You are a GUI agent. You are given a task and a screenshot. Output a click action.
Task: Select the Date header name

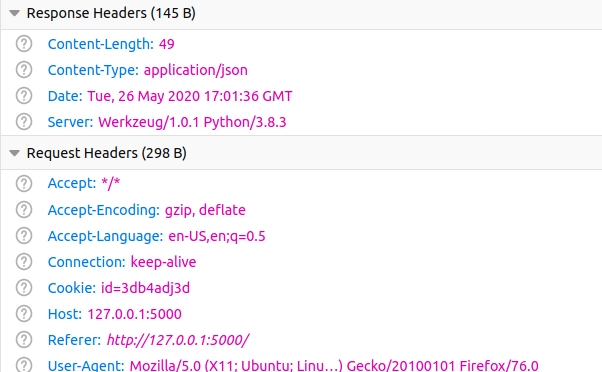(65, 96)
